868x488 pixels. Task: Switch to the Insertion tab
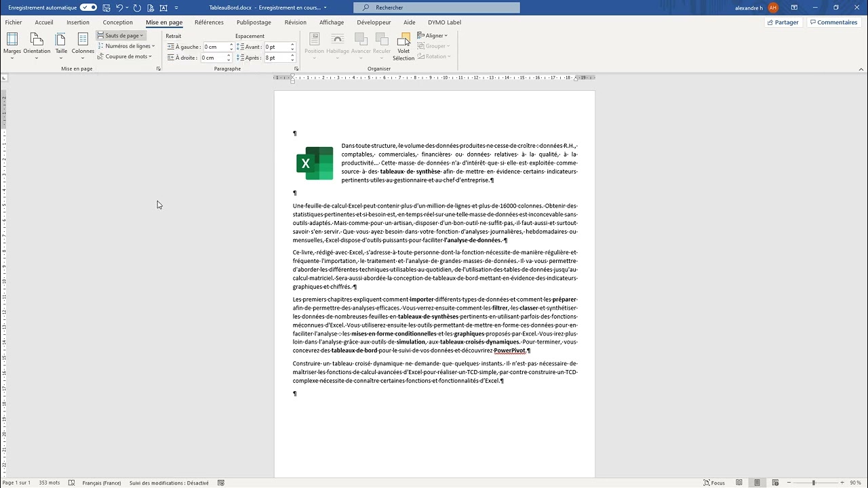click(x=78, y=22)
